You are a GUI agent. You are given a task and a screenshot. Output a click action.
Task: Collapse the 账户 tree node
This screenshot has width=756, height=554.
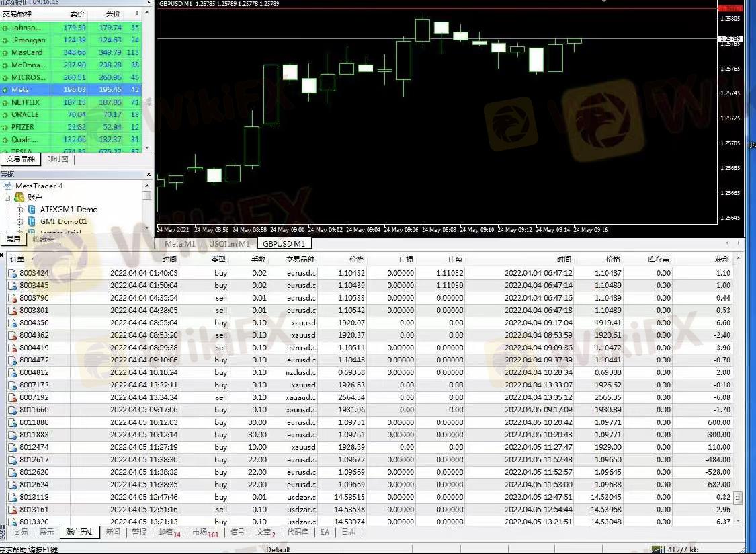(x=7, y=198)
